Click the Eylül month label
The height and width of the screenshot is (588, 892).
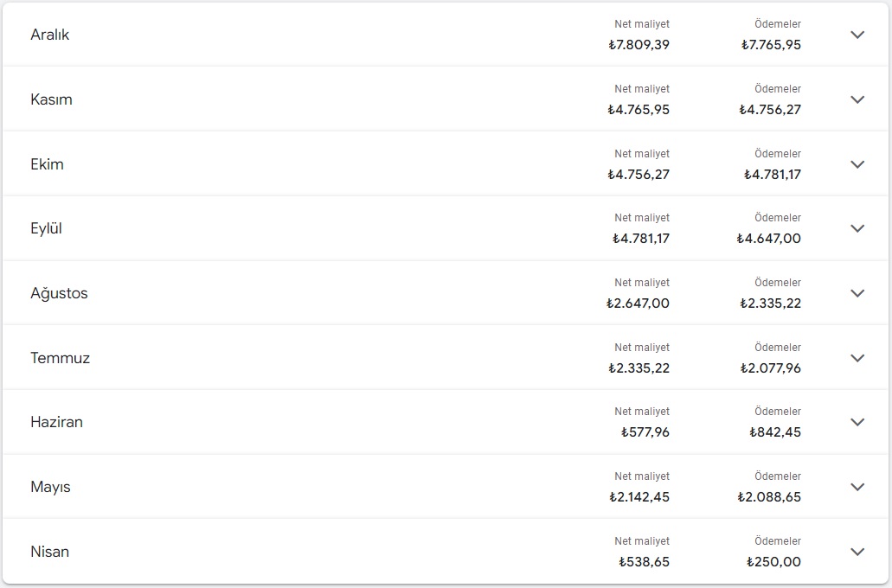(46, 228)
